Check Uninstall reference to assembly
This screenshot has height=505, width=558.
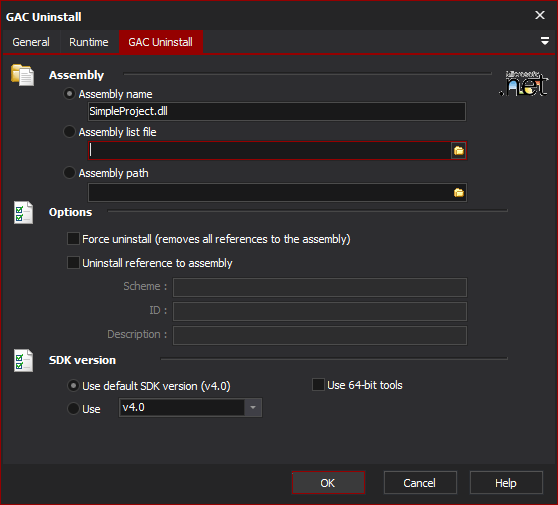tap(73, 263)
